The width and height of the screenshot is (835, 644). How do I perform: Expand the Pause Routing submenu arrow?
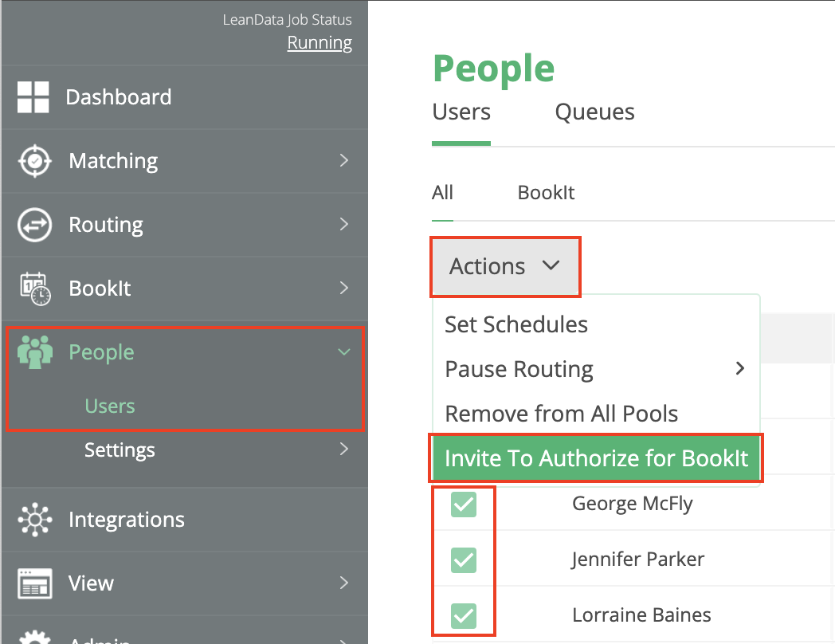click(740, 368)
